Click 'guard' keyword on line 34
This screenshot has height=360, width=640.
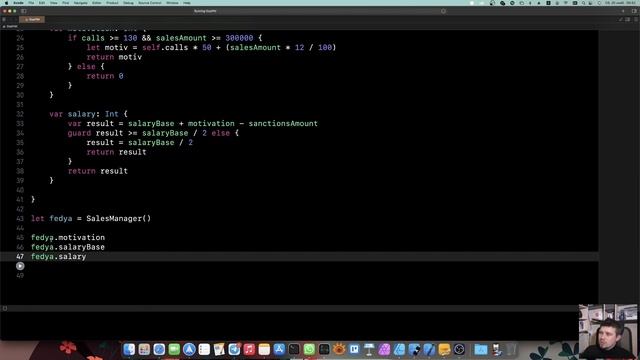click(79, 133)
